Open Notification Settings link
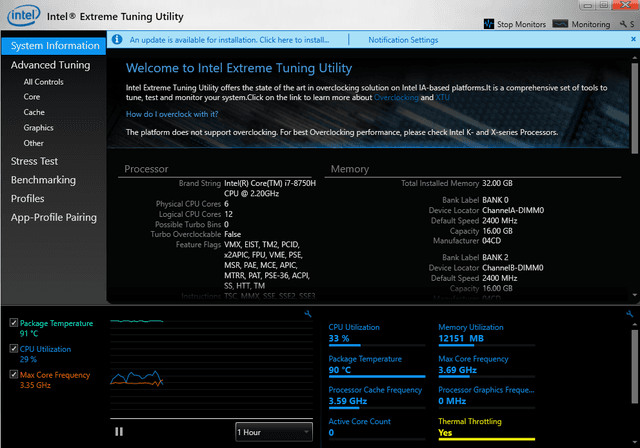The width and height of the screenshot is (640, 448). [403, 40]
